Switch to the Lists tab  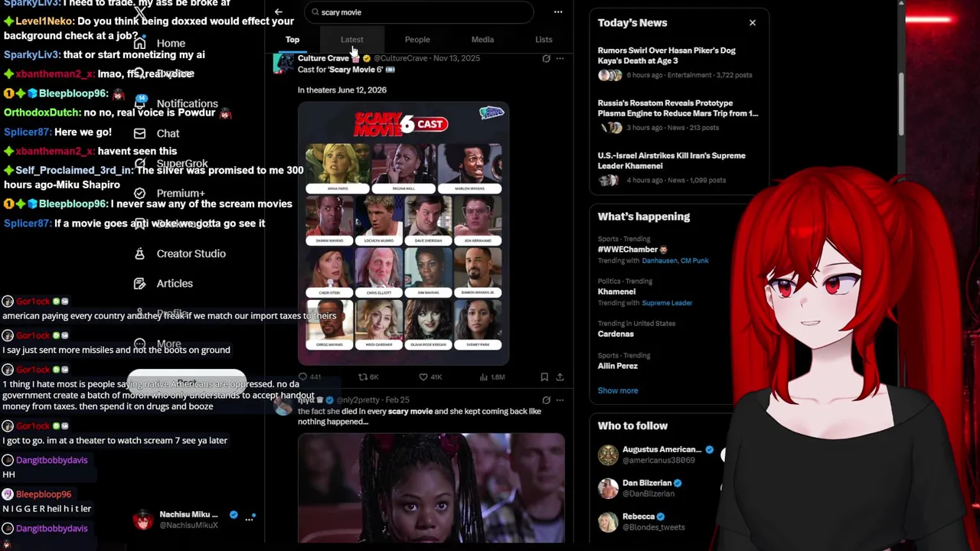544,39
